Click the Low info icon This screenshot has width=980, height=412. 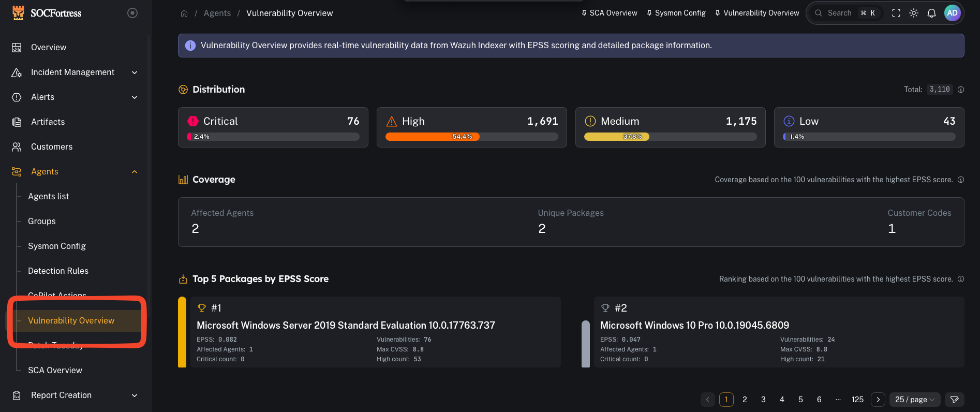(789, 121)
